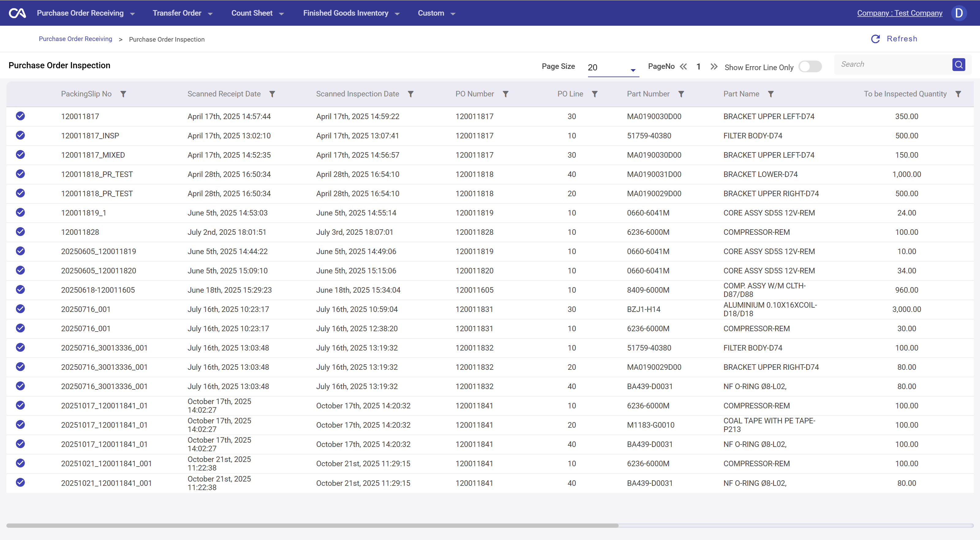Click June 18th, 2025 15:29:23 receipt date

point(229,290)
